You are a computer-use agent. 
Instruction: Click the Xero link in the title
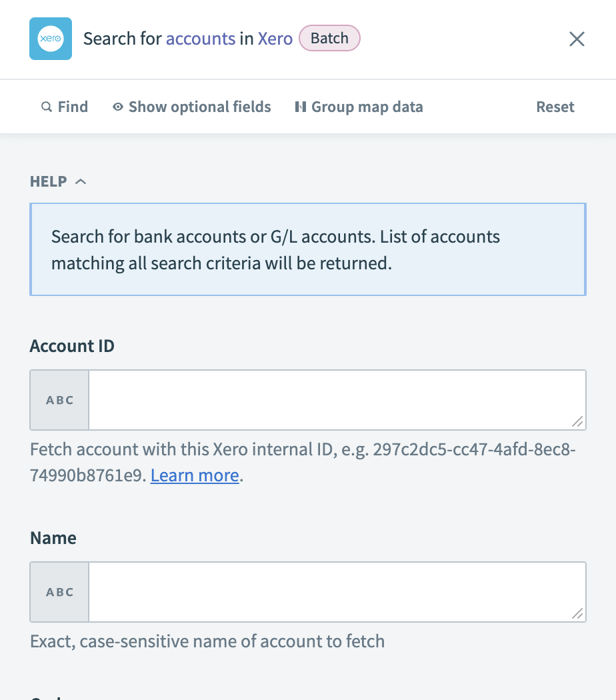click(x=275, y=38)
